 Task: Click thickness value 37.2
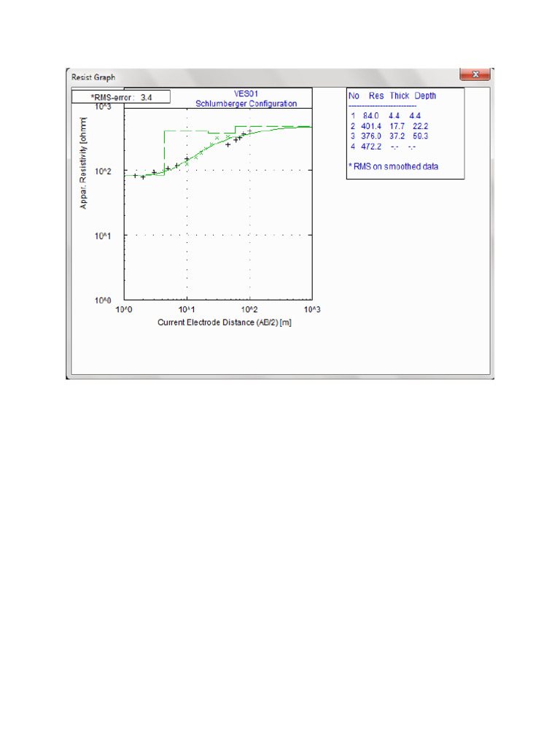[397, 136]
